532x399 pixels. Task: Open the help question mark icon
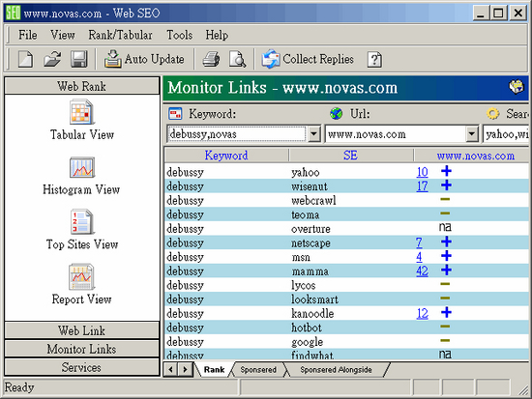[x=374, y=60]
